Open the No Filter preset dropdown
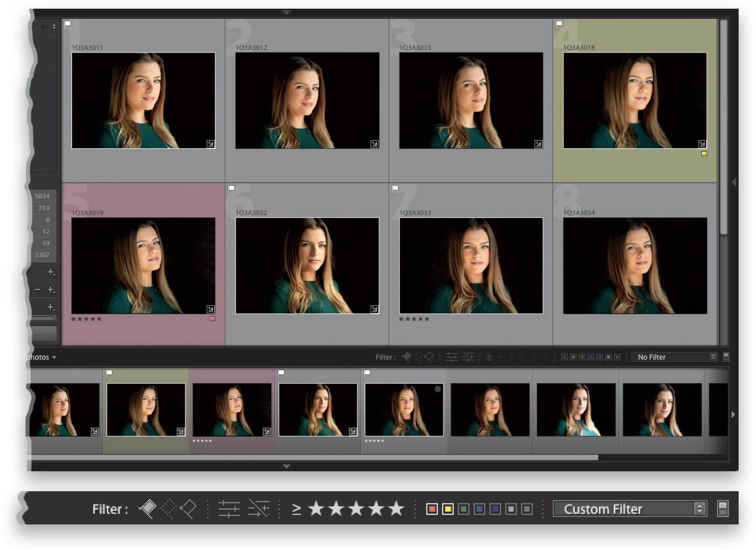Image resolution: width=756 pixels, height=550 pixels. point(674,357)
